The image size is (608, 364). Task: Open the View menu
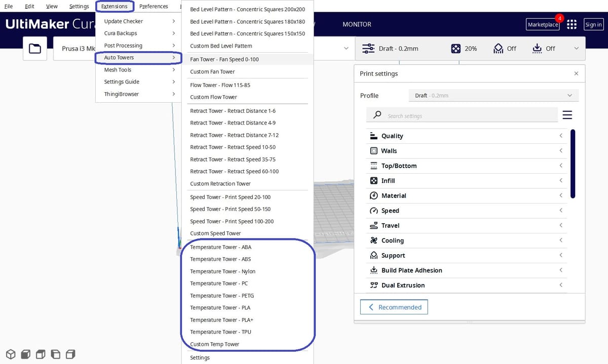[x=52, y=7]
